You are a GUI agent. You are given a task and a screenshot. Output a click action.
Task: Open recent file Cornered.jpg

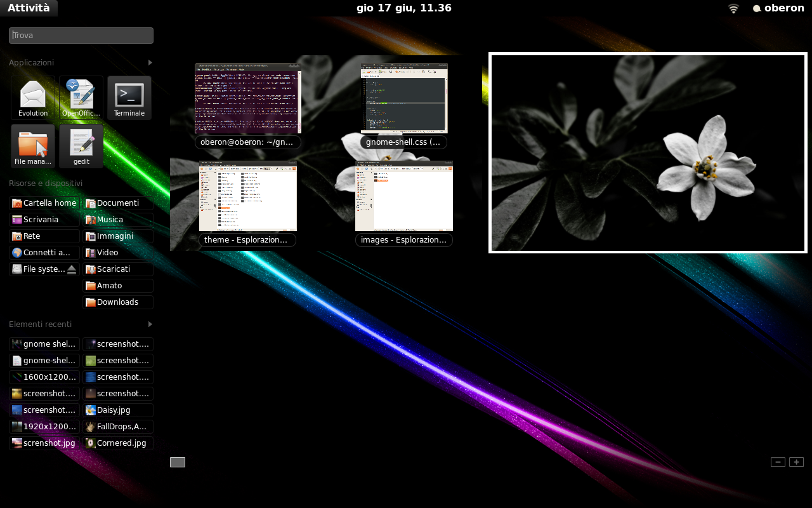click(118, 443)
